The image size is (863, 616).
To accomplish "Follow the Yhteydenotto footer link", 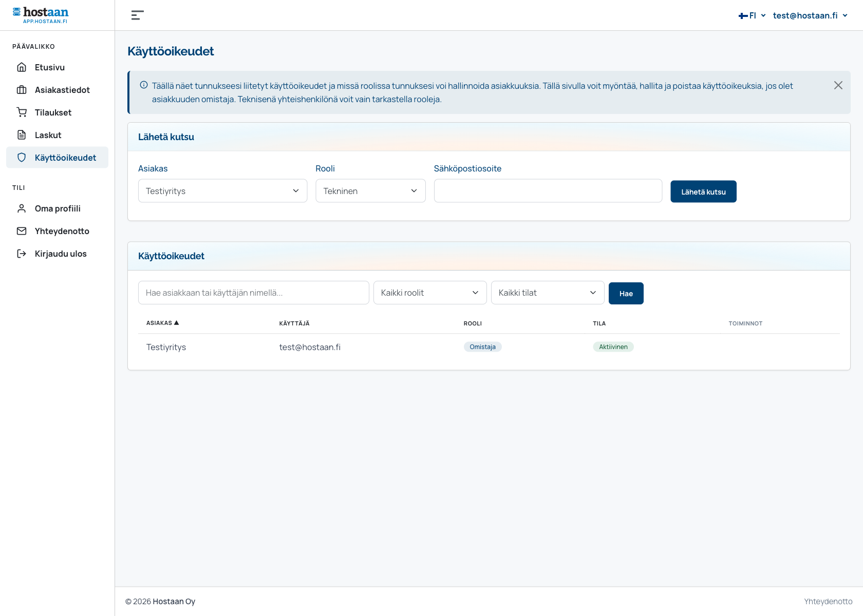I will [828, 602].
